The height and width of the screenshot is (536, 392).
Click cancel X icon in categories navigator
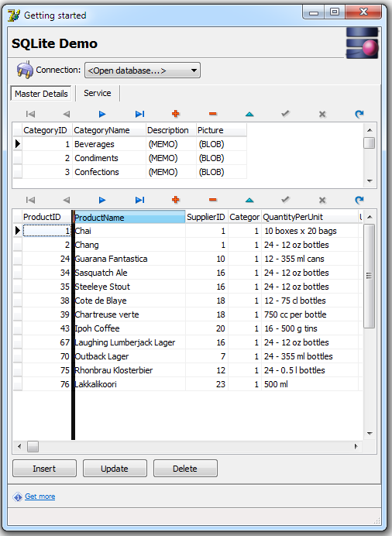[x=322, y=114]
